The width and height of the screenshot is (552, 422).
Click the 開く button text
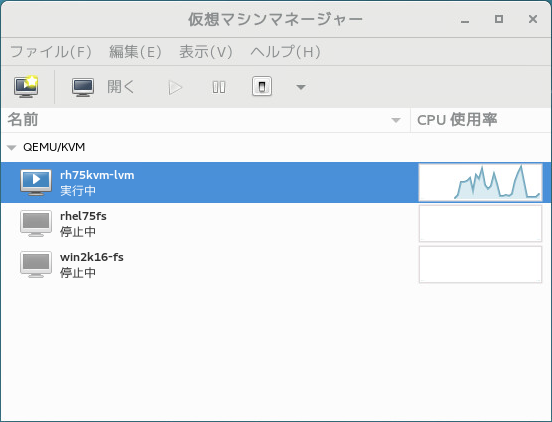click(x=121, y=87)
